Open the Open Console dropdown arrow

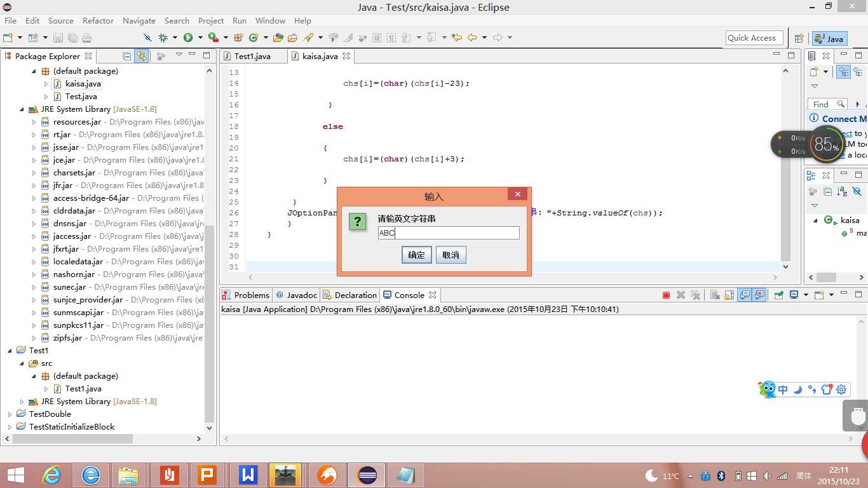point(831,295)
